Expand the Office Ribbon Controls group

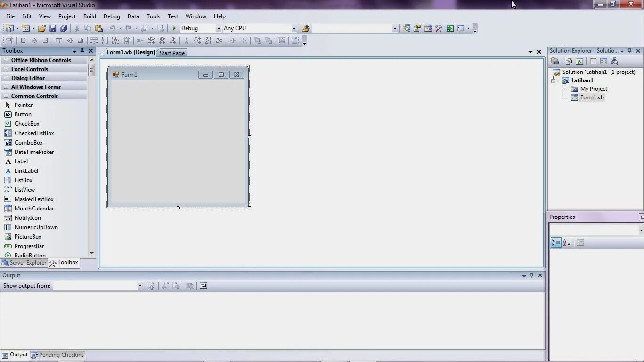pyautogui.click(x=6, y=60)
